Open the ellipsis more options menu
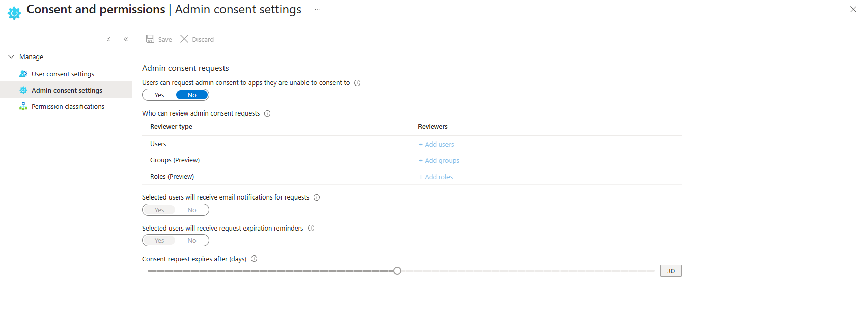The width and height of the screenshot is (868, 313). (x=318, y=9)
